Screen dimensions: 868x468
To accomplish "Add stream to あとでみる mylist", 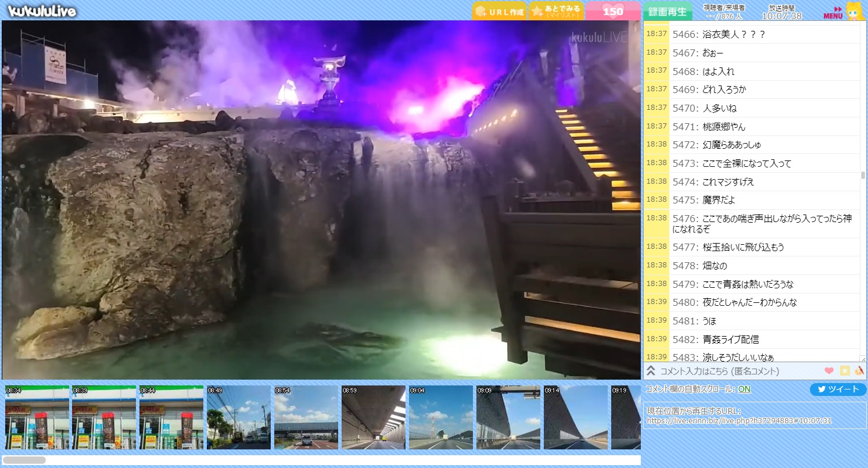I will [x=556, y=11].
